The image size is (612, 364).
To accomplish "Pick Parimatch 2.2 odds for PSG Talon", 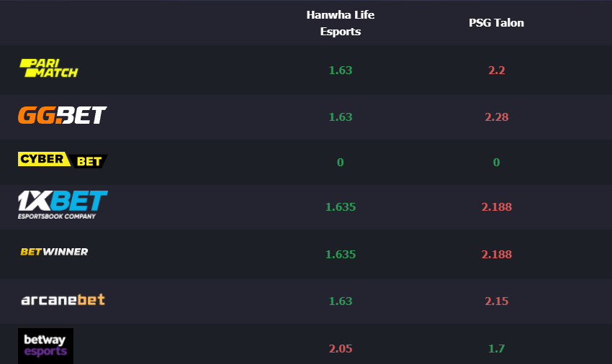I will [x=497, y=70].
